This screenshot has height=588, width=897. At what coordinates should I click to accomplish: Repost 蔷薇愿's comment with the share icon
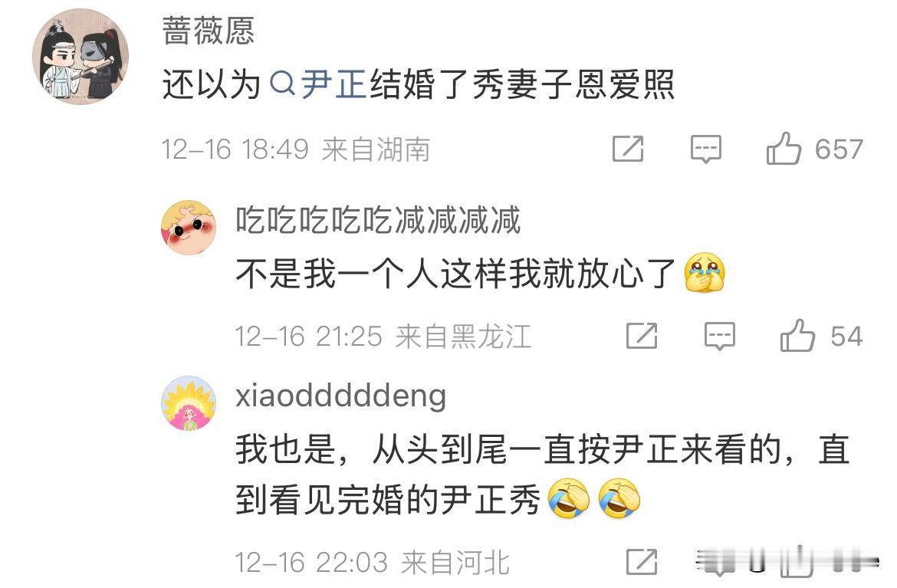[x=628, y=149]
